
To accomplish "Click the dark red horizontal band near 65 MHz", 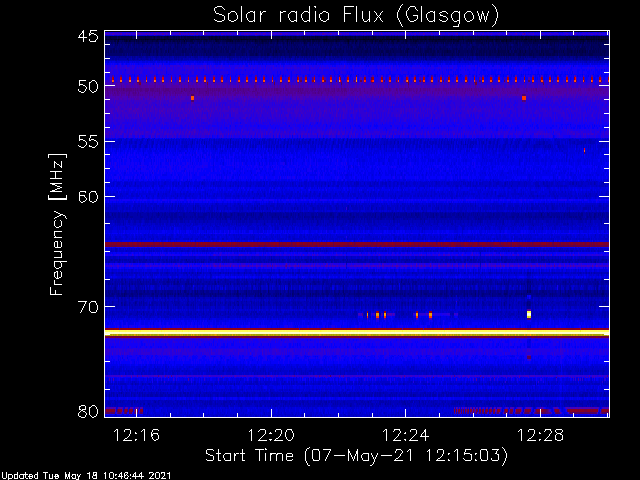I will [x=357, y=244].
